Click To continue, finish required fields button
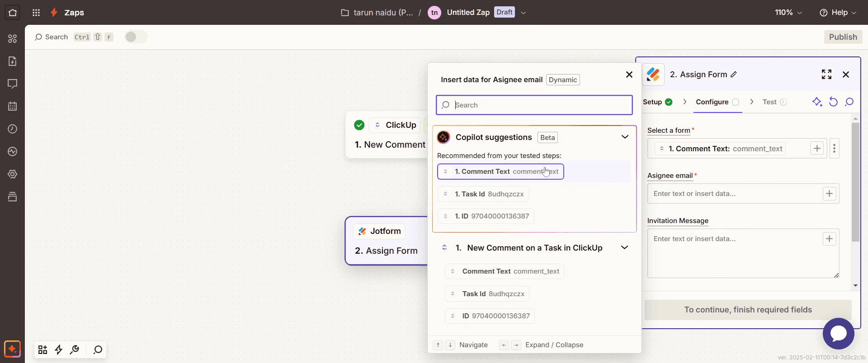 pyautogui.click(x=748, y=310)
